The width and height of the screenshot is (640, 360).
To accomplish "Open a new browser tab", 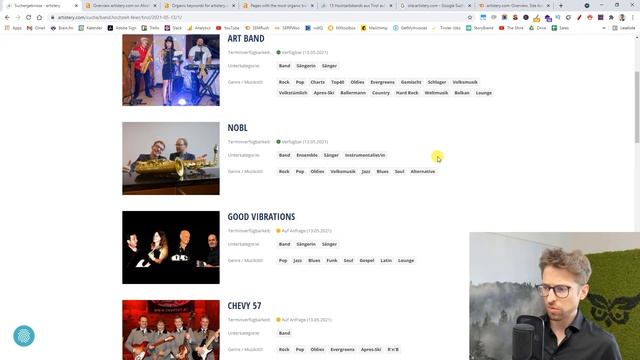I will tap(561, 6).
